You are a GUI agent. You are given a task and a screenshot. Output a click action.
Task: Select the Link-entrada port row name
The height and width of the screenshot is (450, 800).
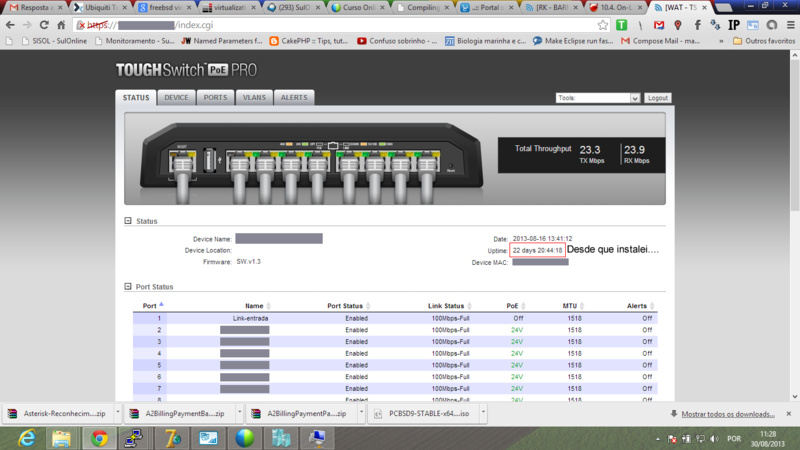point(250,318)
